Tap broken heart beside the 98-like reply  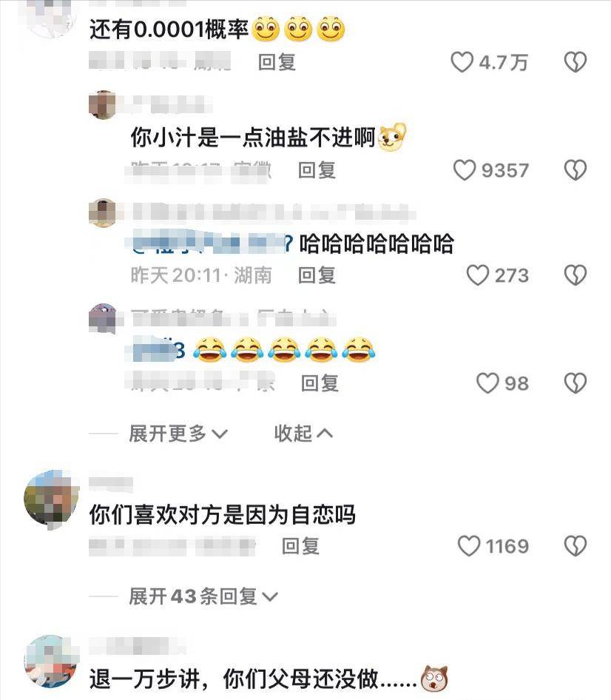click(x=575, y=383)
